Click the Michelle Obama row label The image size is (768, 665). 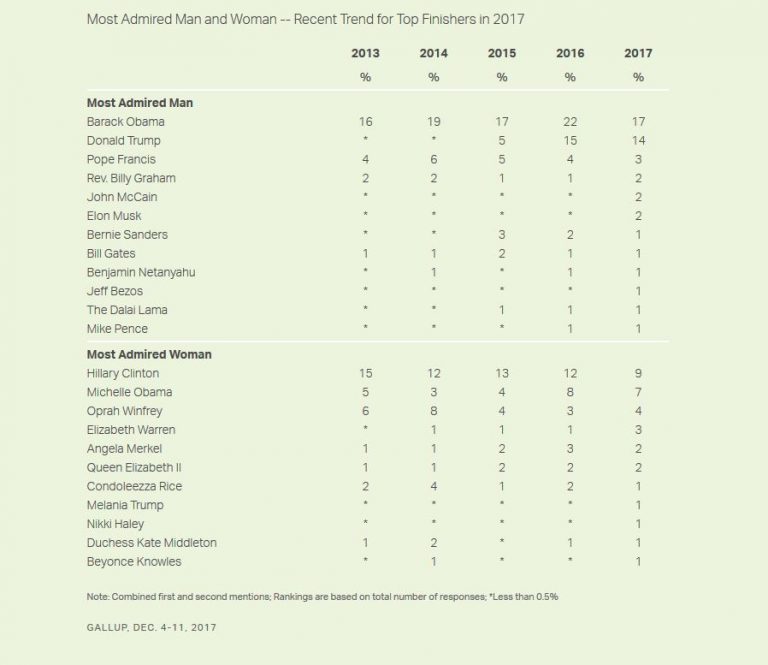(x=129, y=392)
